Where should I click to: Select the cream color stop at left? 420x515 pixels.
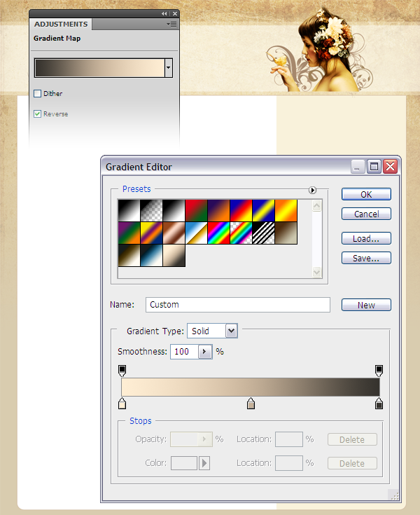point(122,404)
